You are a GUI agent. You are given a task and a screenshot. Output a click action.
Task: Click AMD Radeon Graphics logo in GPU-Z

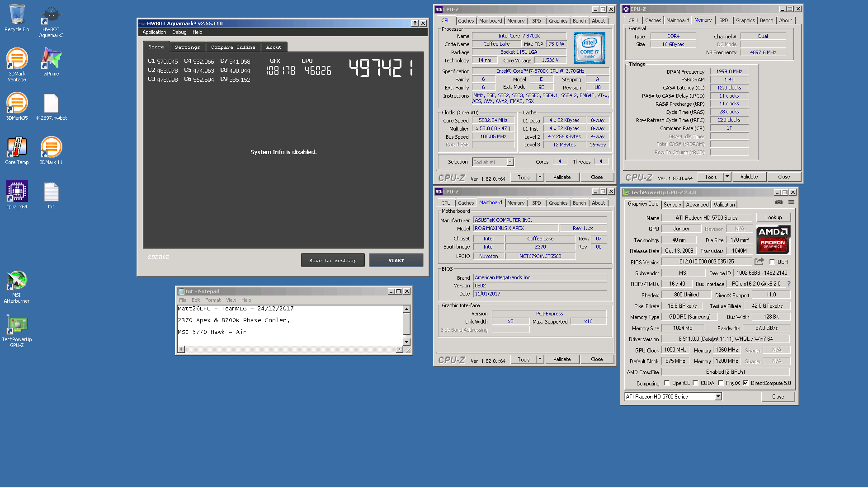point(773,239)
